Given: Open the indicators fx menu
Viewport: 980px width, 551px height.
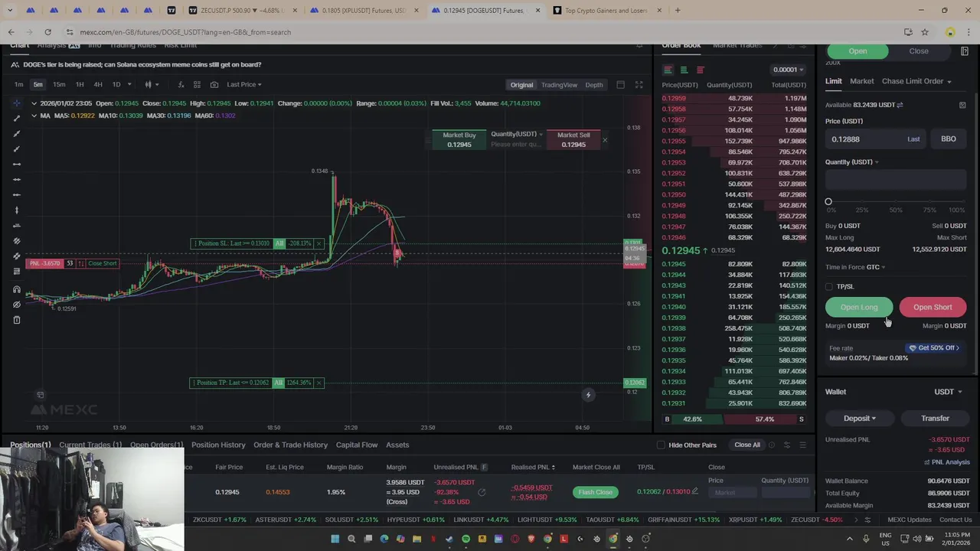Looking at the screenshot, I should click(x=181, y=84).
